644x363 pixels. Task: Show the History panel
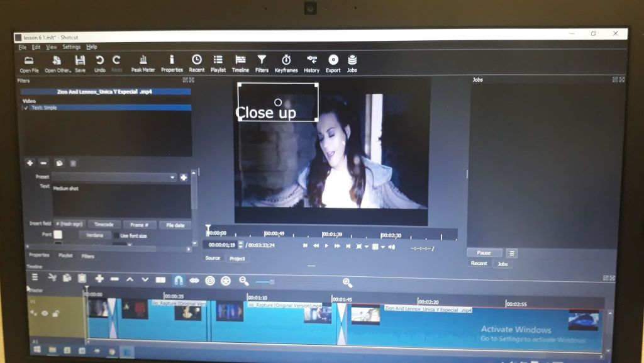(312, 63)
